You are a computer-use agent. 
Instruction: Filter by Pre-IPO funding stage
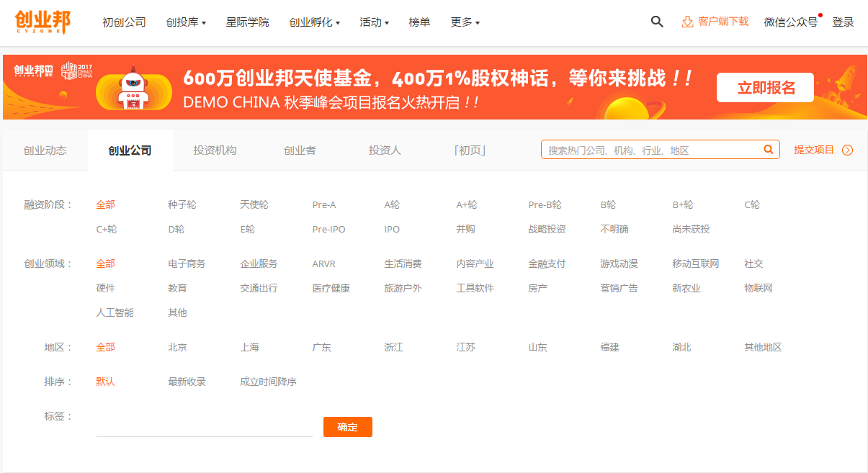(328, 229)
